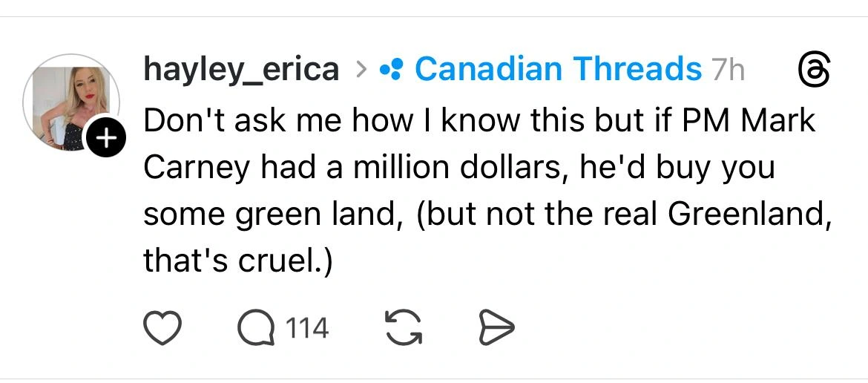Viewport: 868px width, 383px height.
Task: Open replies via the speech bubble icon
Action: pos(255,327)
